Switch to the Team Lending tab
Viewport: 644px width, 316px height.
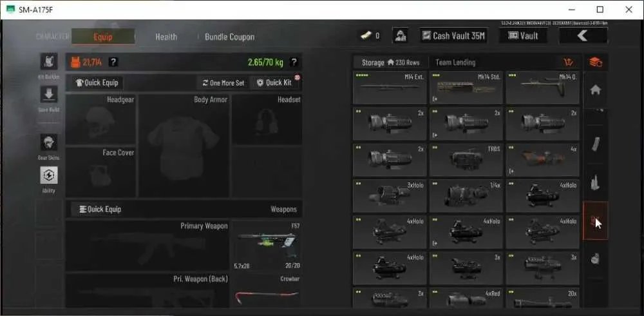coord(455,63)
